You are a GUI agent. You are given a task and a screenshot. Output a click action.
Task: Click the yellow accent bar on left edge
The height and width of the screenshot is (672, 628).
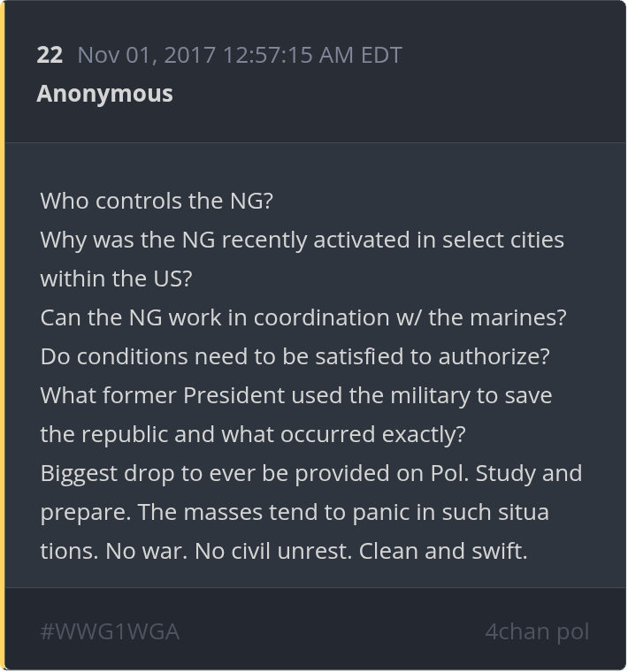coord(3,336)
